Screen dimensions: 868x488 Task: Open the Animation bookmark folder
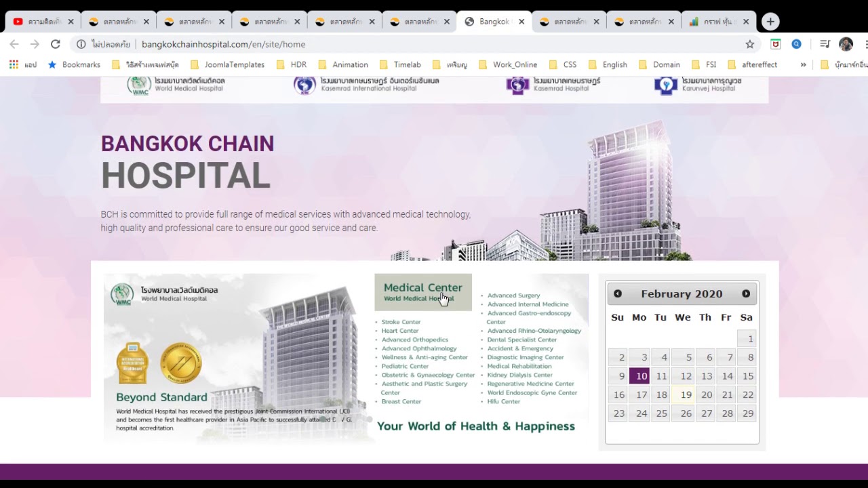tap(343, 64)
